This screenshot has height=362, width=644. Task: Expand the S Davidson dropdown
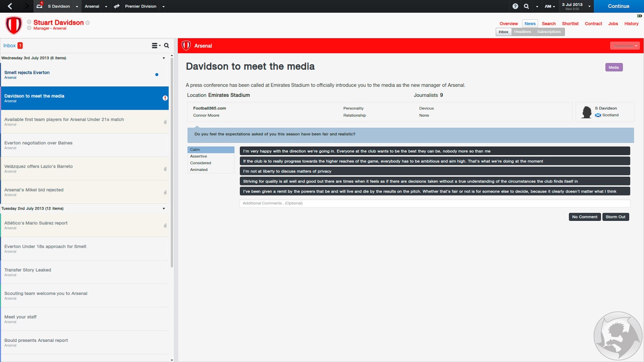tap(77, 6)
